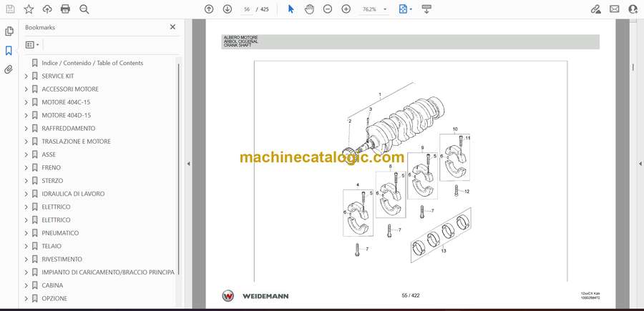Click the WEIDEMANN logo text
Image resolution: width=644 pixels, height=311 pixels.
coord(265,296)
